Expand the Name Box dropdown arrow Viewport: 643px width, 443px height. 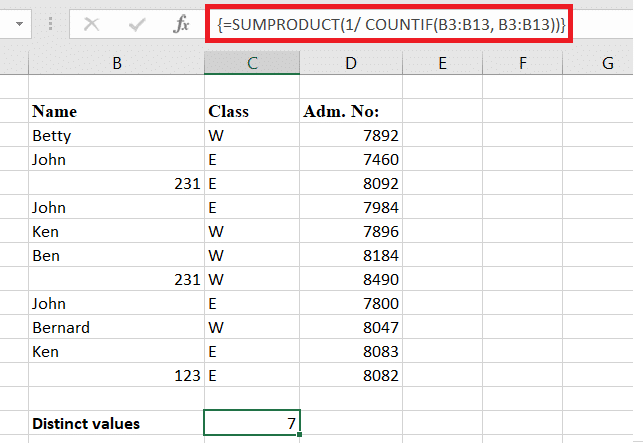click(17, 25)
